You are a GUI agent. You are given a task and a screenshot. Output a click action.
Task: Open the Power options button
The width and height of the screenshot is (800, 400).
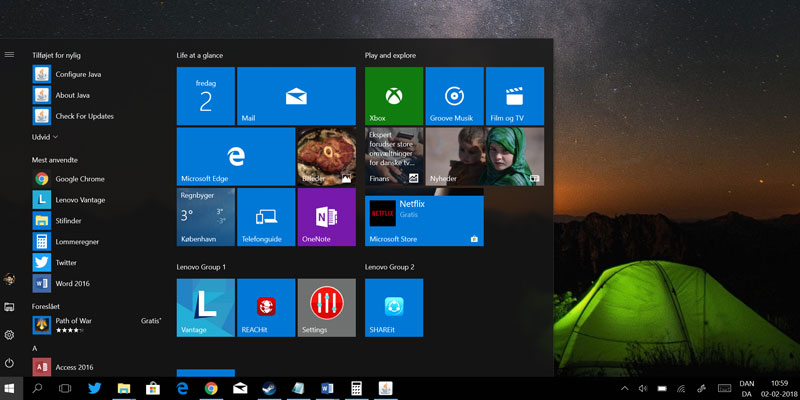(9, 363)
